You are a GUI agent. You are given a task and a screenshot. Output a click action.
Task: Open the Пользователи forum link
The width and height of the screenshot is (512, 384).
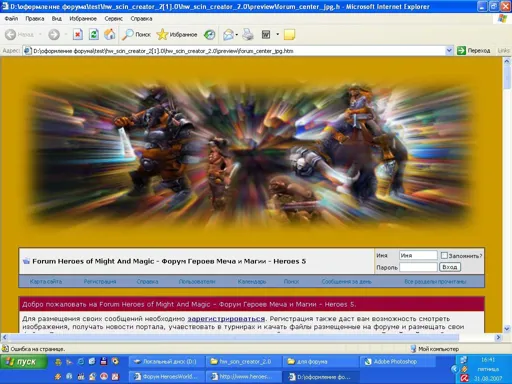click(197, 281)
